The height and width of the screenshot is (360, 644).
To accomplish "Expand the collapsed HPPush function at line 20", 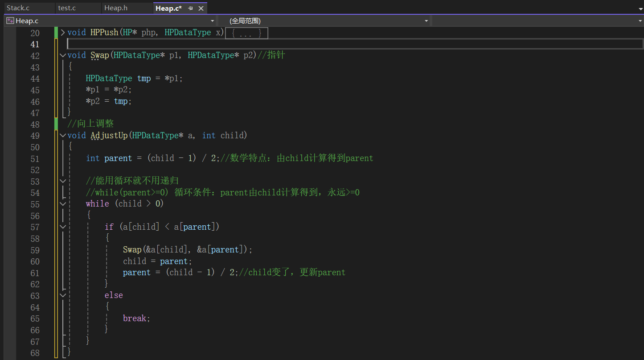I will 63,33.
